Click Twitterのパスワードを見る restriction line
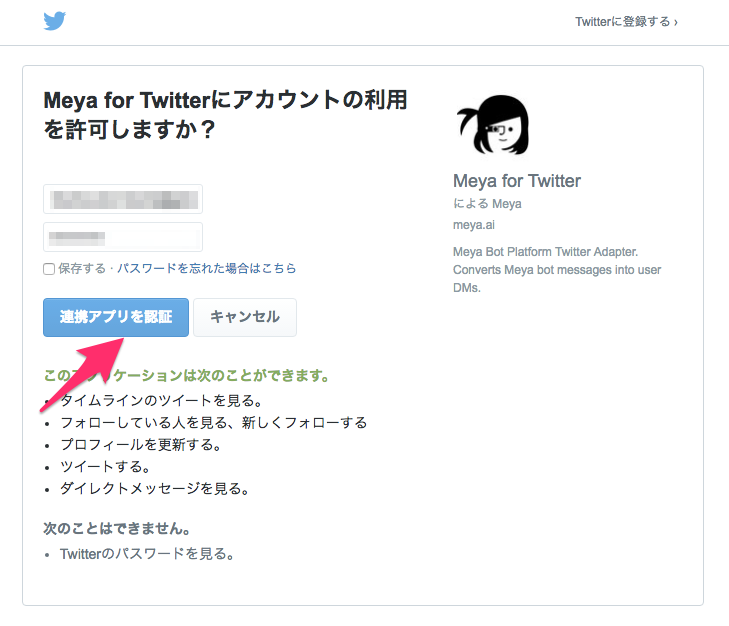The height and width of the screenshot is (626, 729). pos(148,554)
